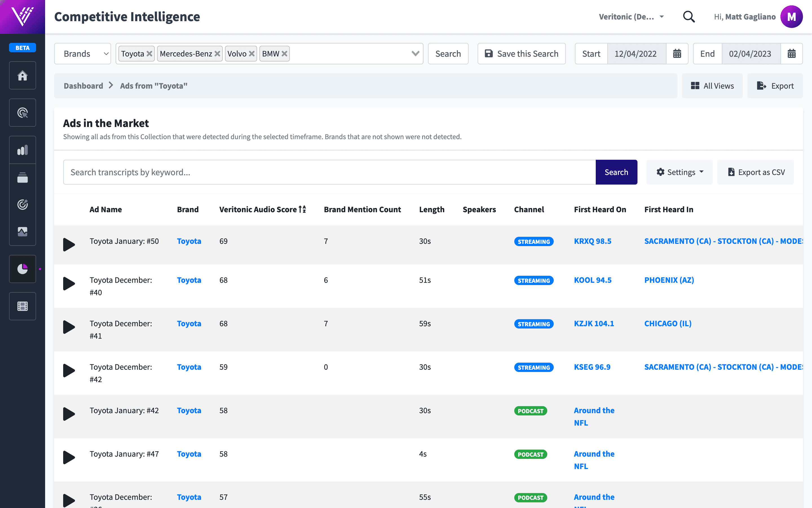Open the target checkmark icon in sidebar
This screenshot has height=508, width=812.
tap(23, 204)
